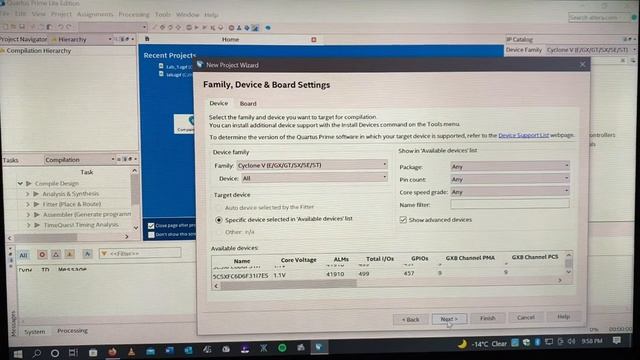This screenshot has width=640, height=360.
Task: Open the Tools menu
Action: point(162,14)
